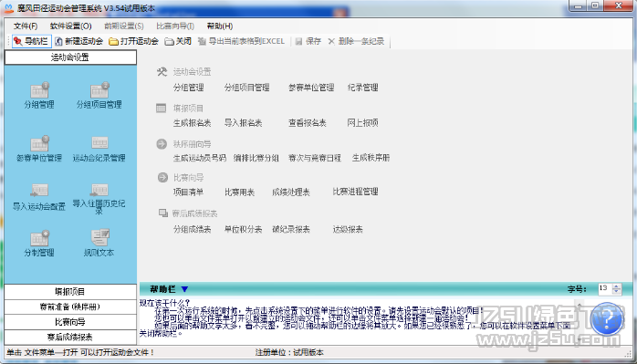637x364 pixels.
Task: Click the 注册单位：试用版本 status bar text
Action: point(289,352)
